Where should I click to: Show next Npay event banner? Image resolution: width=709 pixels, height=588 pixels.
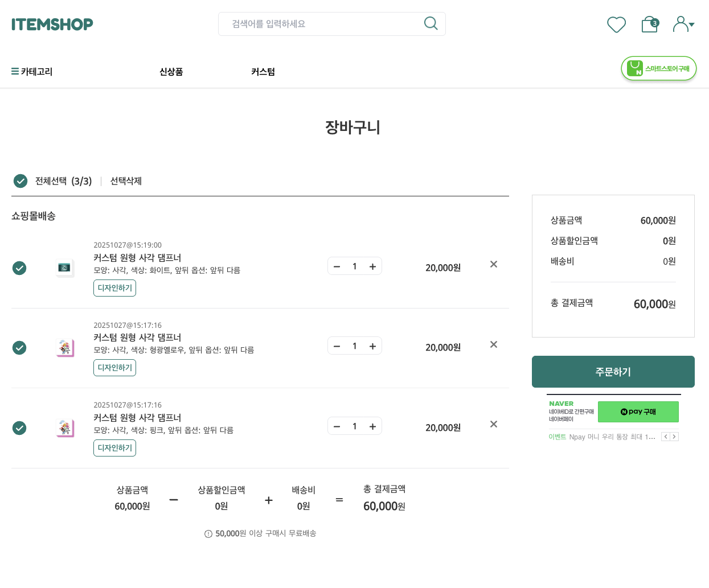(x=674, y=437)
